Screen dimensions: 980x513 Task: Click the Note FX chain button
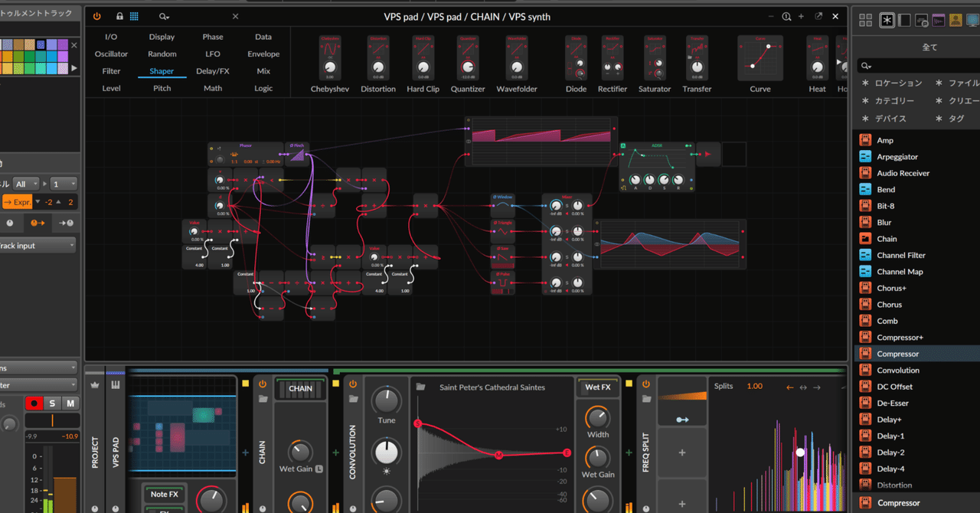coord(164,494)
